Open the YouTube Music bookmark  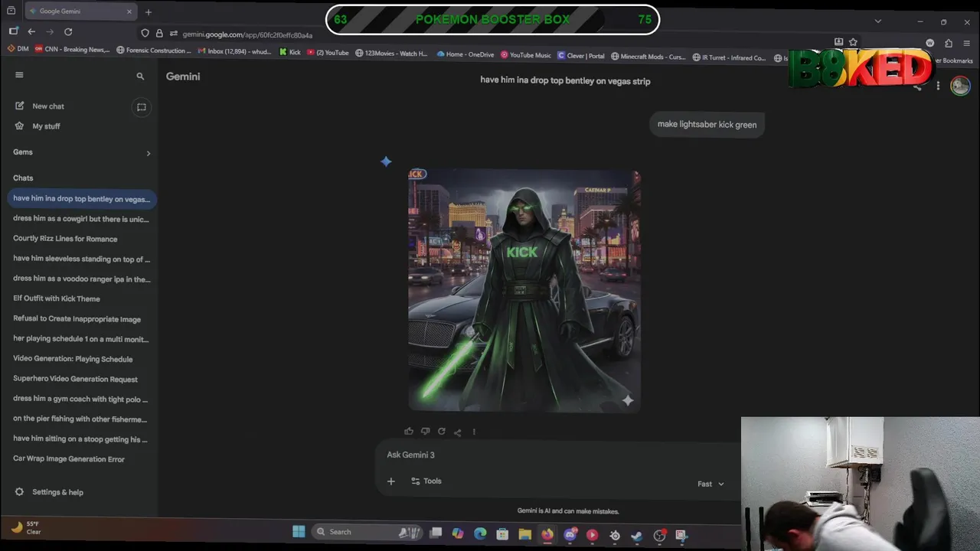525,55
